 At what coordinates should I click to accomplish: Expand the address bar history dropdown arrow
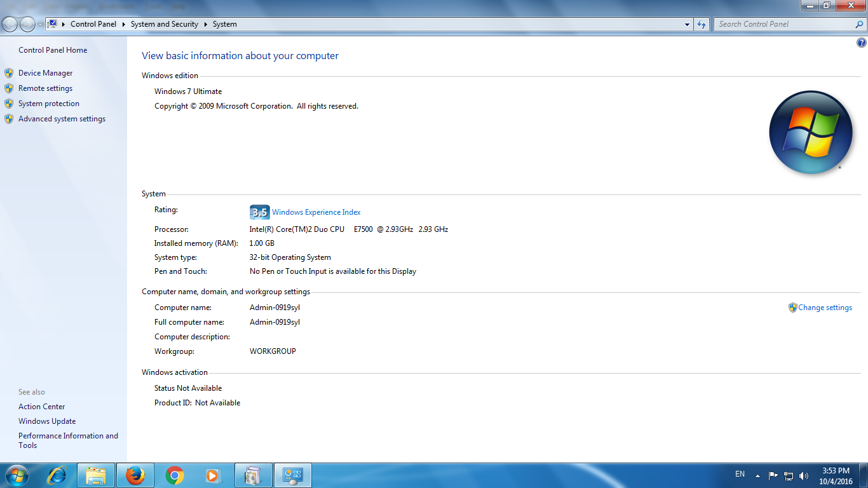coord(687,24)
